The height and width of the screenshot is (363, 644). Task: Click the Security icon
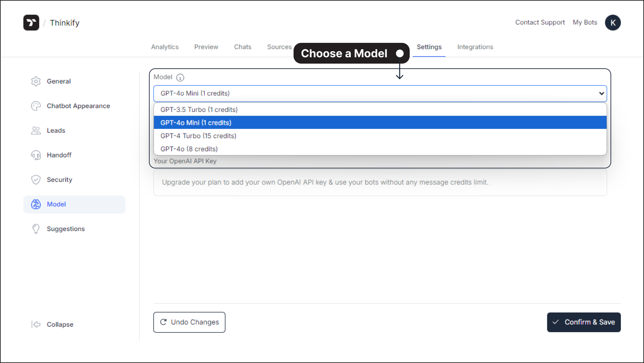pos(35,179)
